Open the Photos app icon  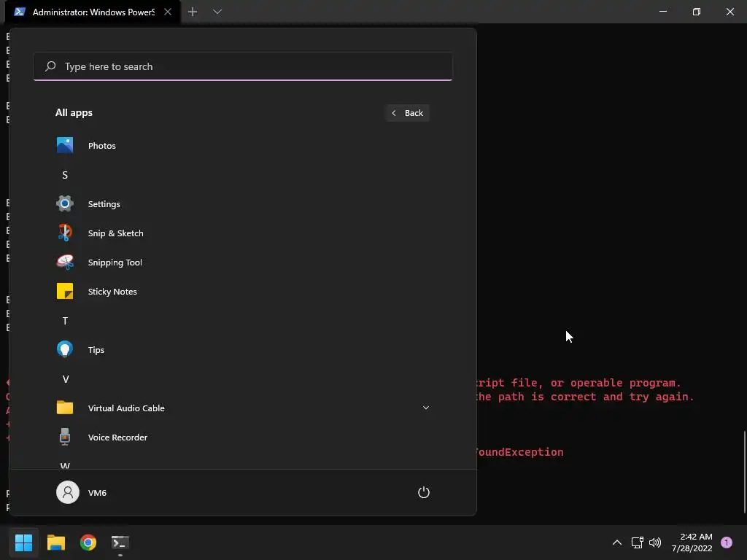(65, 145)
